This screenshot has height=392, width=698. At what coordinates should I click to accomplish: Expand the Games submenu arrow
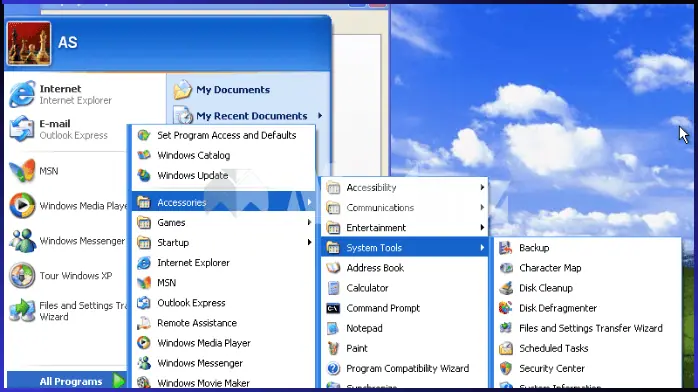click(309, 222)
